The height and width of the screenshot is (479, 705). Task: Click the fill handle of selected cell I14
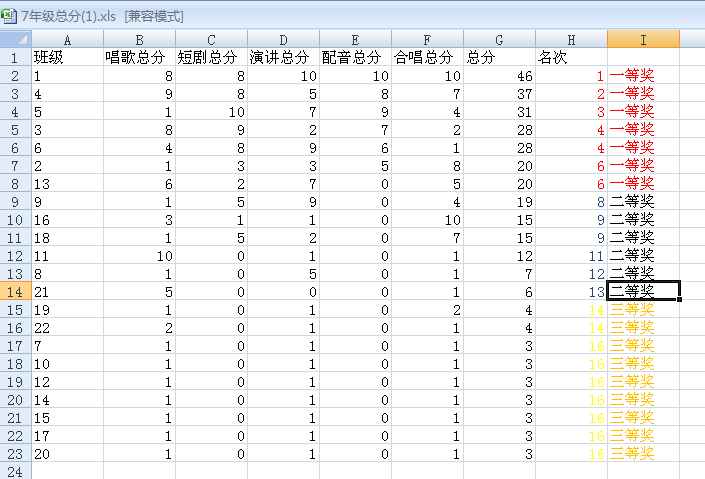[679, 299]
